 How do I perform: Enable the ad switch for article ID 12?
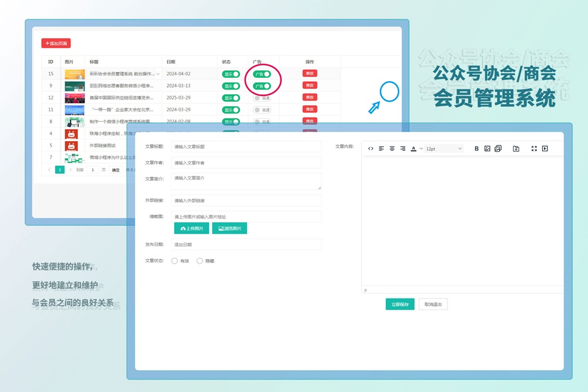(262, 98)
